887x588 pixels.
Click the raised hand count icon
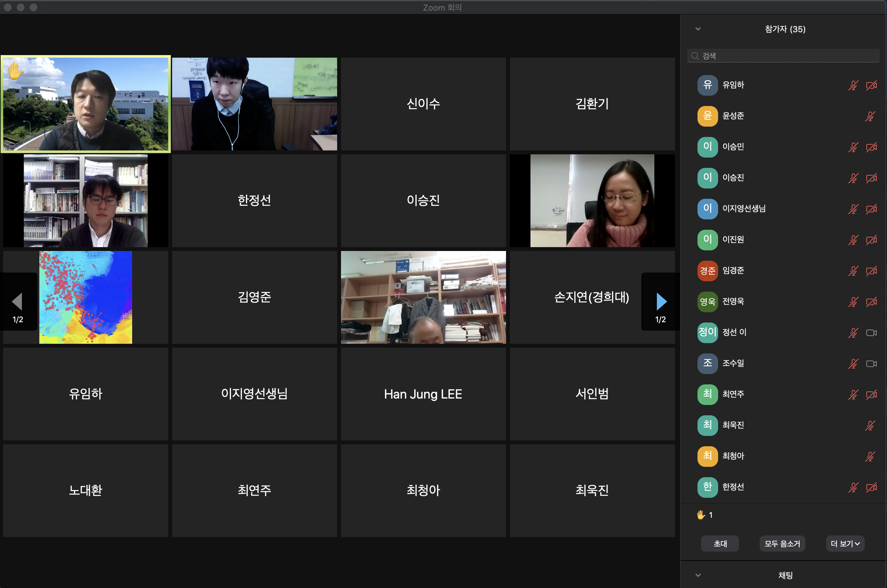click(x=701, y=515)
